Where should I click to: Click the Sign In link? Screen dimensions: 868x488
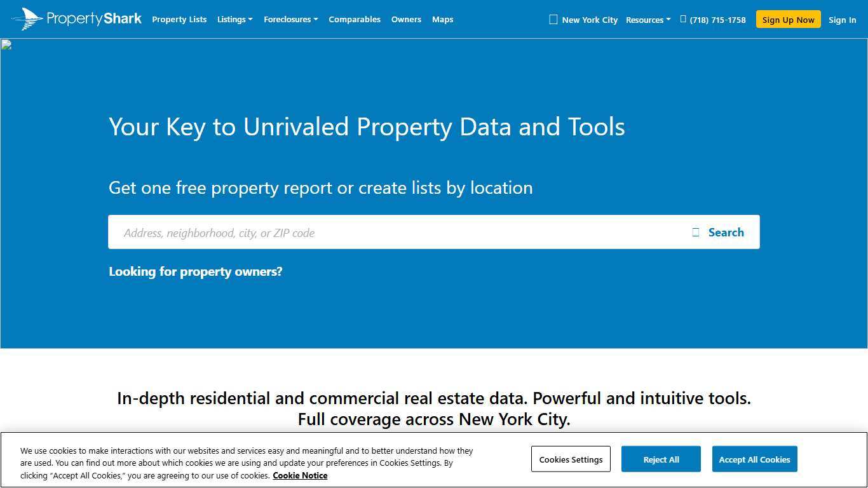pos(842,20)
